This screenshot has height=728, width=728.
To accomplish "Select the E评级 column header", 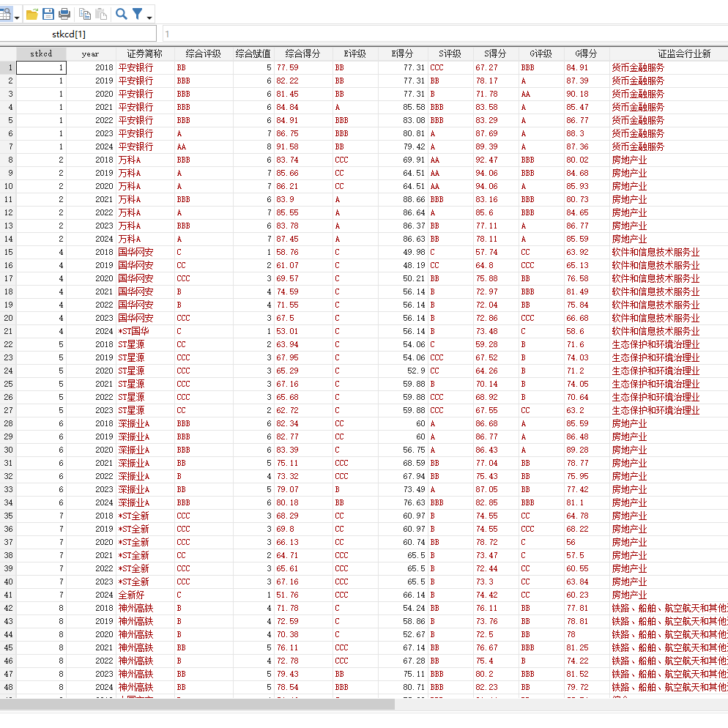I will coord(355,54).
